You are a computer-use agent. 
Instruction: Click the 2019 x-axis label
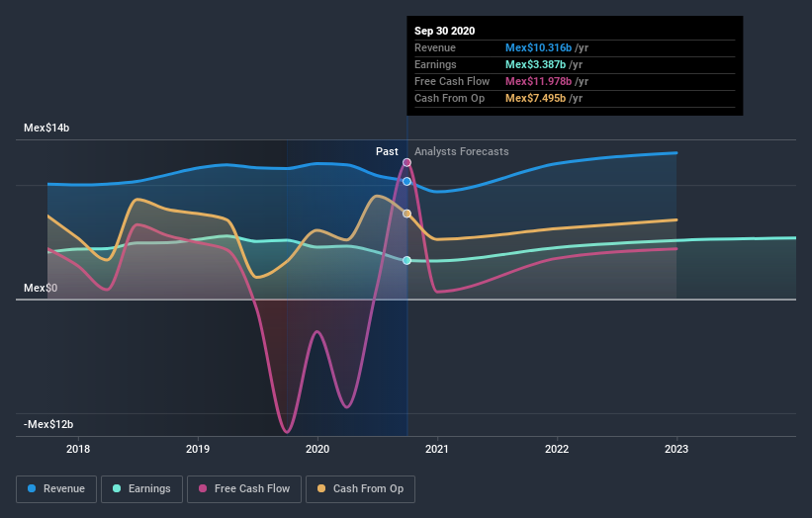click(x=198, y=449)
